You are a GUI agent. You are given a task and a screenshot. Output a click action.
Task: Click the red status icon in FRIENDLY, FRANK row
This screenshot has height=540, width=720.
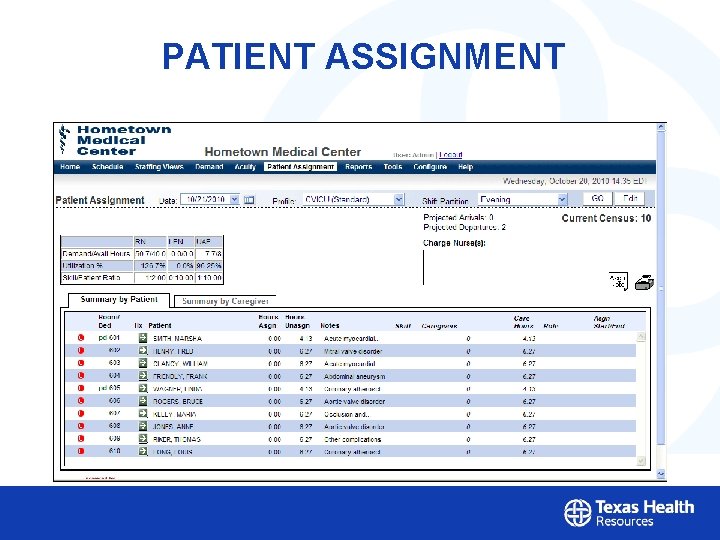(x=81, y=376)
